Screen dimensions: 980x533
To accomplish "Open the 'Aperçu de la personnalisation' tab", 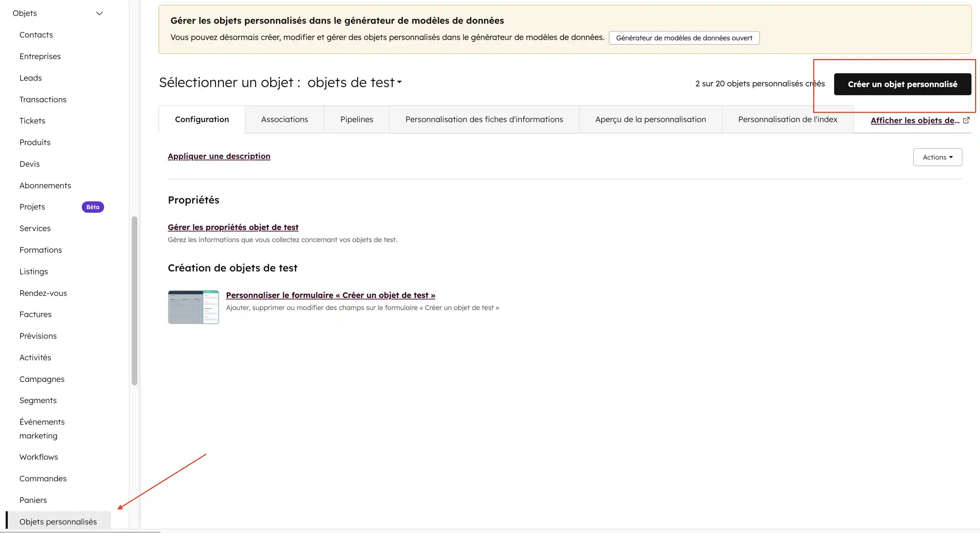I will pyautogui.click(x=650, y=119).
